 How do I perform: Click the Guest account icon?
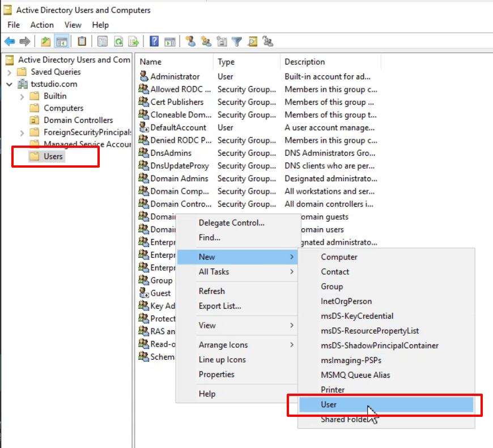(x=144, y=293)
